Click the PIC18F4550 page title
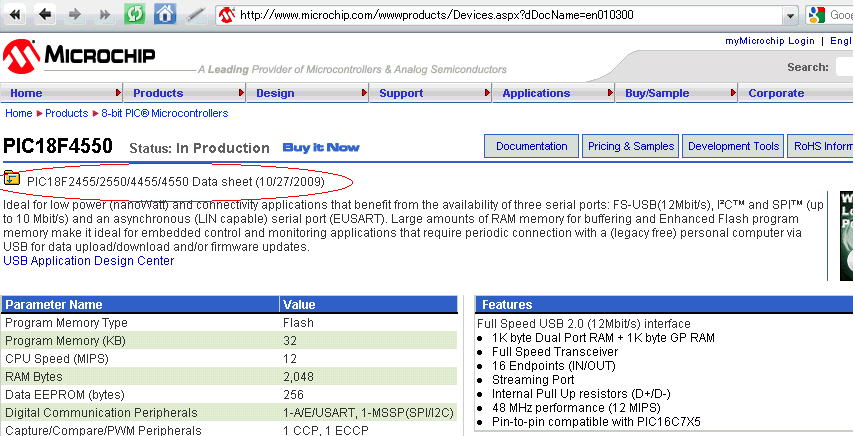855x436 pixels. coord(58,146)
